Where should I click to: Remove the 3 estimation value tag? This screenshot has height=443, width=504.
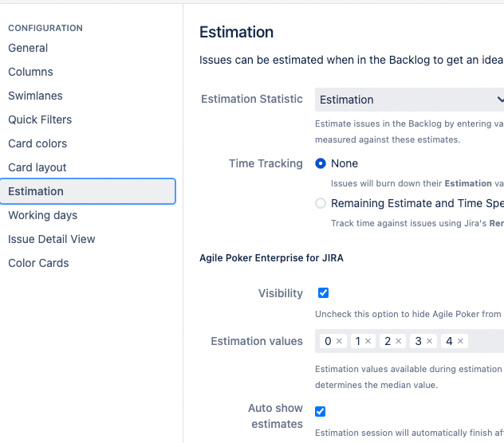429,341
